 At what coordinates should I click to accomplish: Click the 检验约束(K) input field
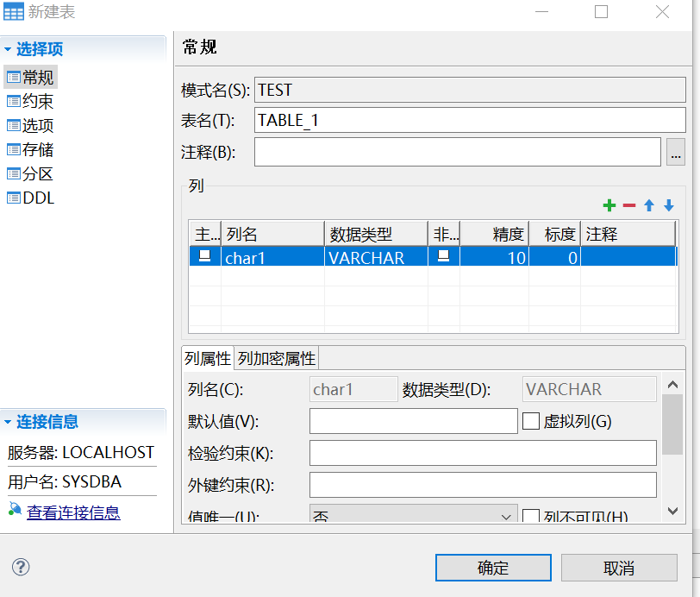point(483,453)
